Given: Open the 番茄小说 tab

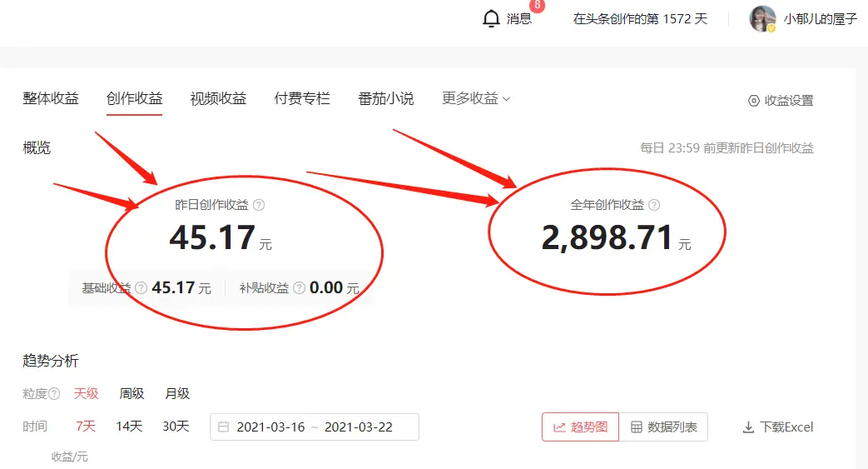Looking at the screenshot, I should click(x=385, y=98).
